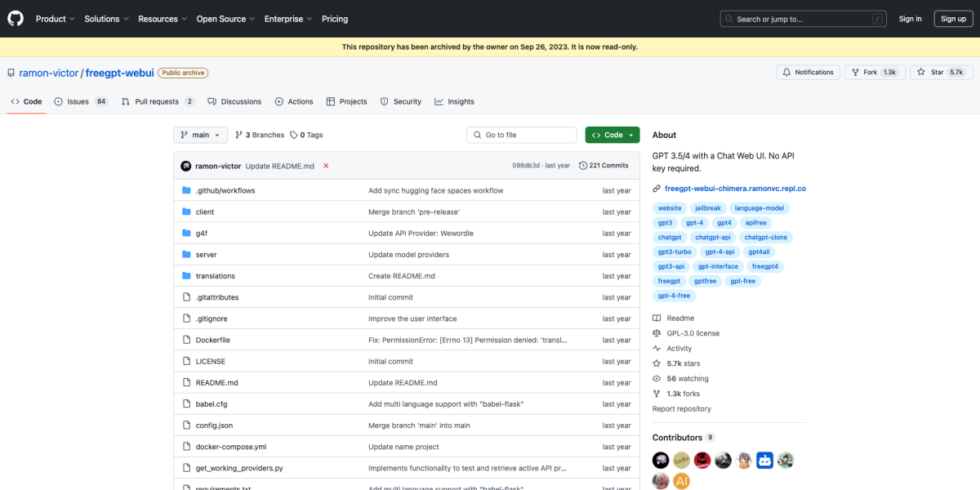Open the Insights tab
980x490 pixels.
pyautogui.click(x=454, y=101)
